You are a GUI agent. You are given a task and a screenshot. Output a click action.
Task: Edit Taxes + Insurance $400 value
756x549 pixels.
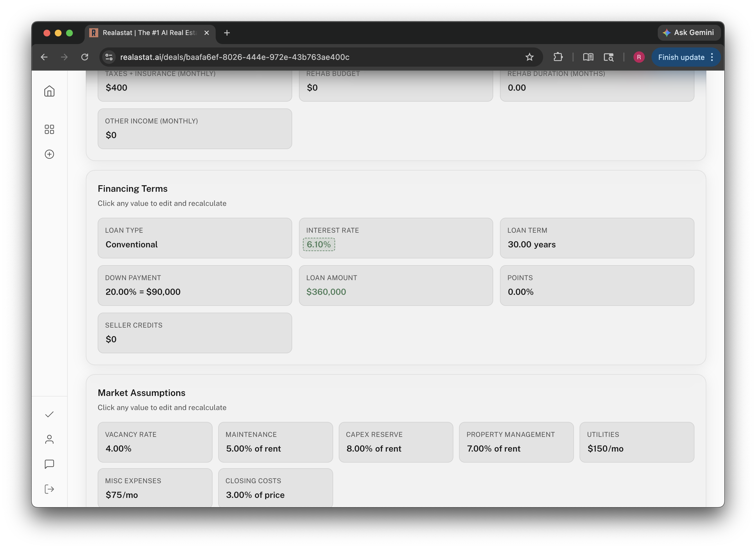(x=116, y=88)
